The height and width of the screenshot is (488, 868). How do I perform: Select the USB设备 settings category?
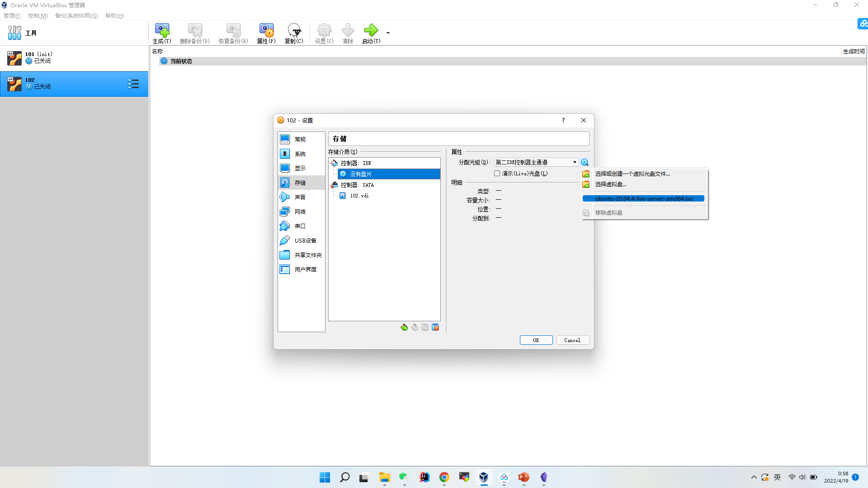pyautogui.click(x=301, y=240)
